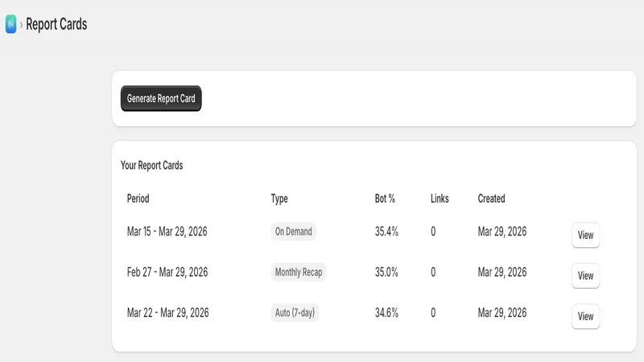This screenshot has height=362, width=644.
Task: Click the period Mar 15 - Mar 29, 2026
Action: 167,232
